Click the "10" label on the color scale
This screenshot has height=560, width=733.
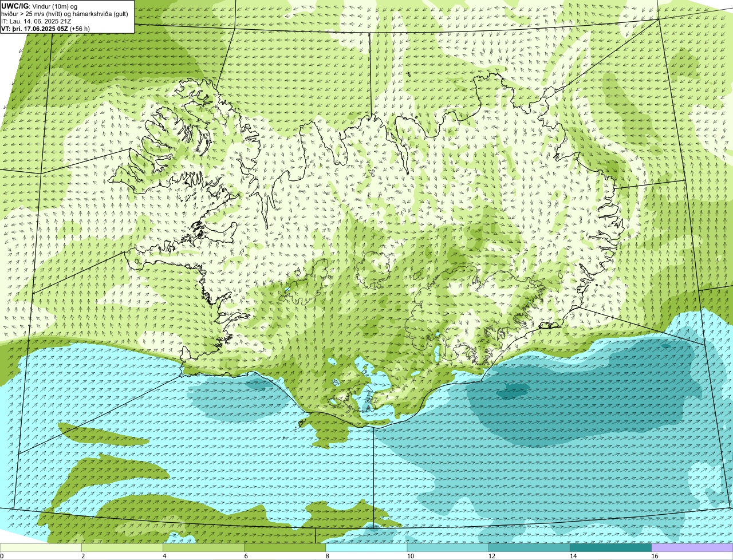(411, 556)
